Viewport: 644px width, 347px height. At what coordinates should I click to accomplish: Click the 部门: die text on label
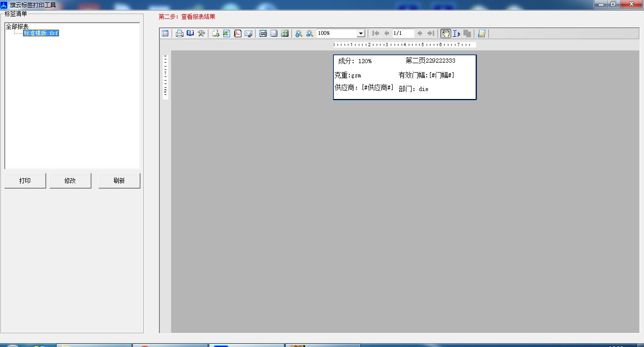pos(413,89)
